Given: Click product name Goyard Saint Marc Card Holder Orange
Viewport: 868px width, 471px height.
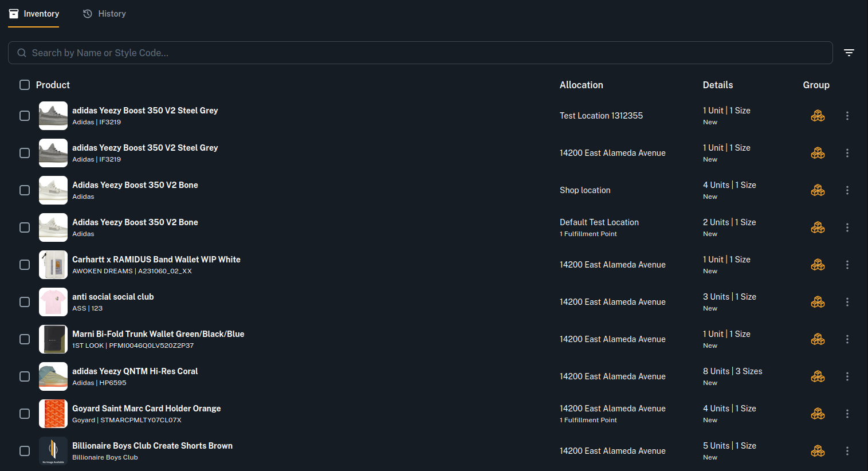Looking at the screenshot, I should point(147,409).
